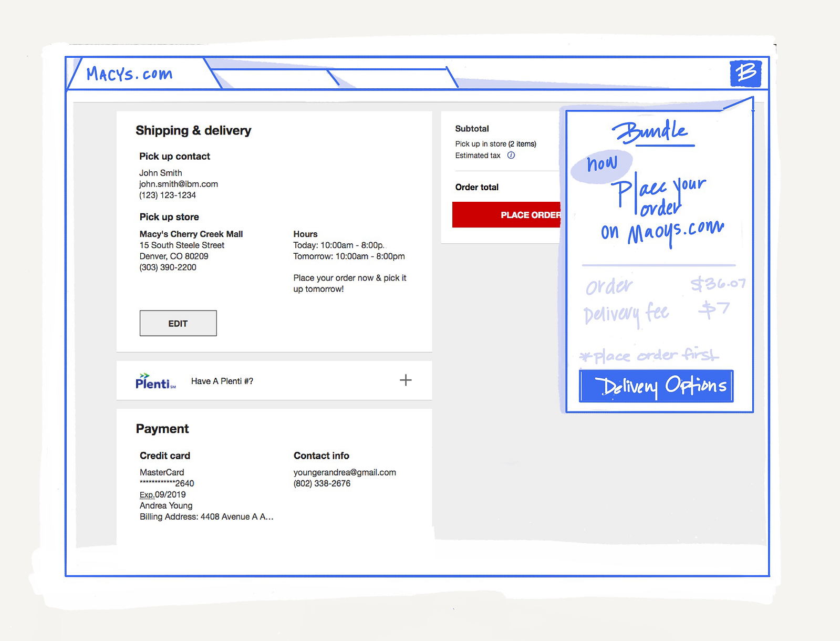Click the 'Place order first' note

649,356
